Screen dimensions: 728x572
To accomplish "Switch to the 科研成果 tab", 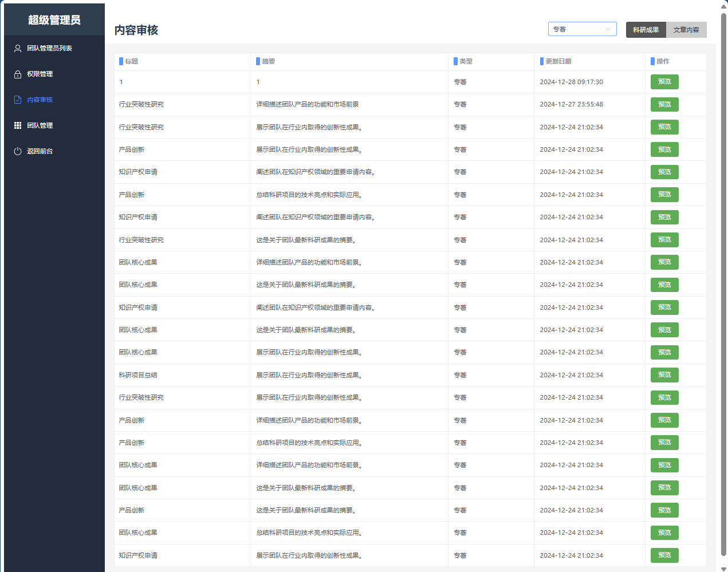I will coord(646,30).
